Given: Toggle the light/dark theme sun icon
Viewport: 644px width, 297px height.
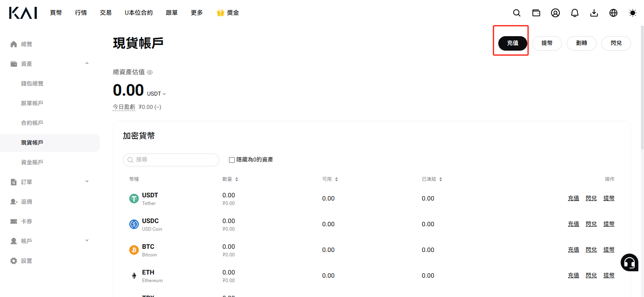Looking at the screenshot, I should coord(633,13).
